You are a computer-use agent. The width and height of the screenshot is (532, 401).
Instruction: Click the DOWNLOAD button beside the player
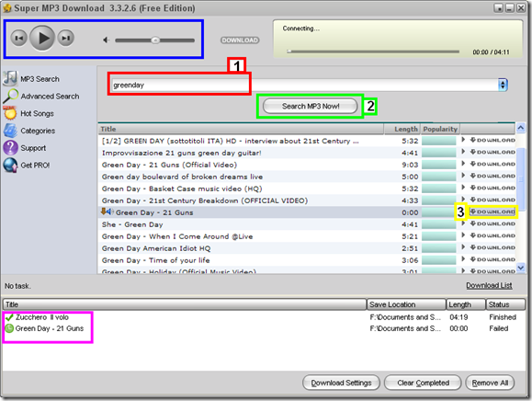point(240,40)
